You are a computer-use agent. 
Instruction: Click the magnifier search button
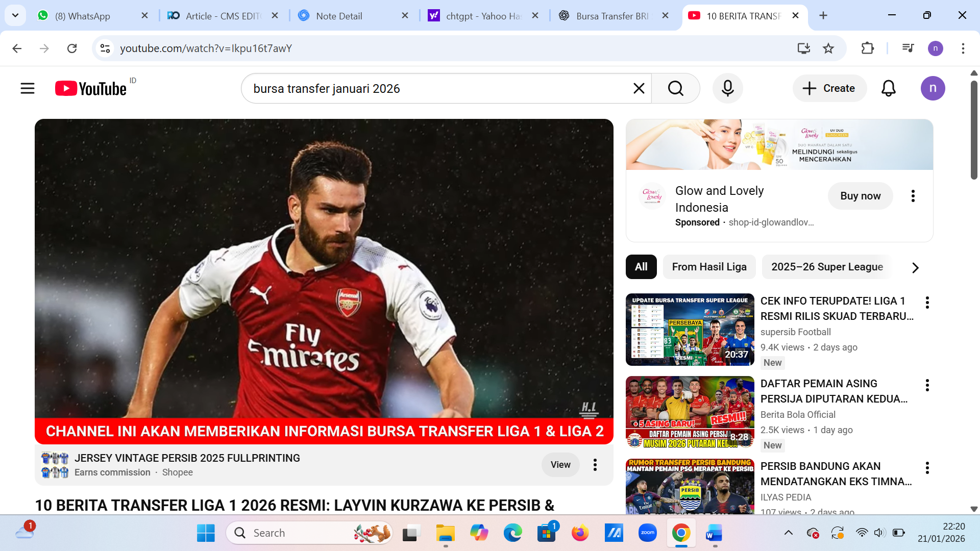pos(675,88)
